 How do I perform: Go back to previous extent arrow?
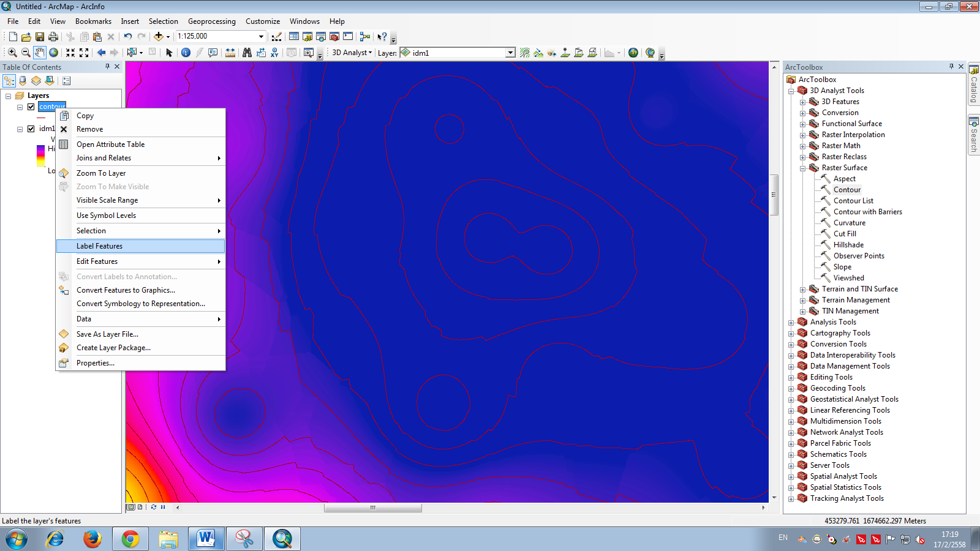(x=101, y=53)
